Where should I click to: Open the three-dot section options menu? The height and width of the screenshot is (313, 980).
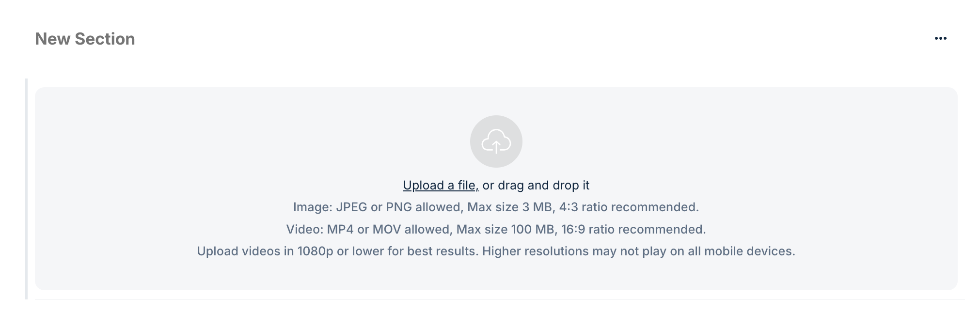click(x=940, y=38)
